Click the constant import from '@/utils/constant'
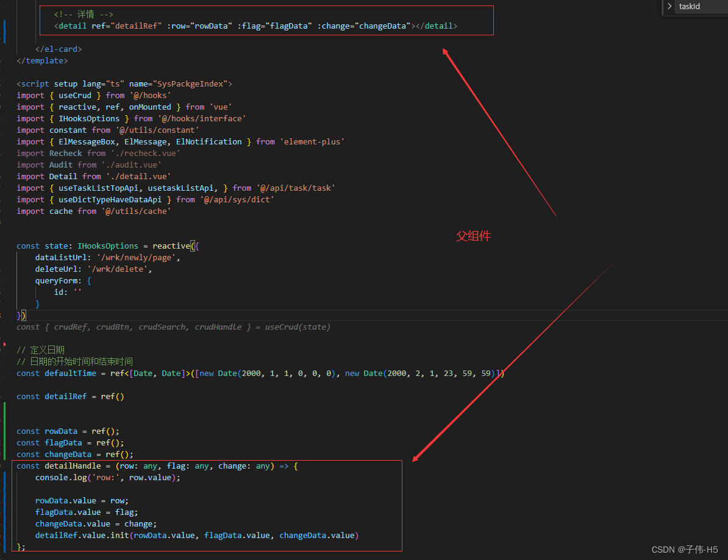The image size is (728, 560). 108,130
